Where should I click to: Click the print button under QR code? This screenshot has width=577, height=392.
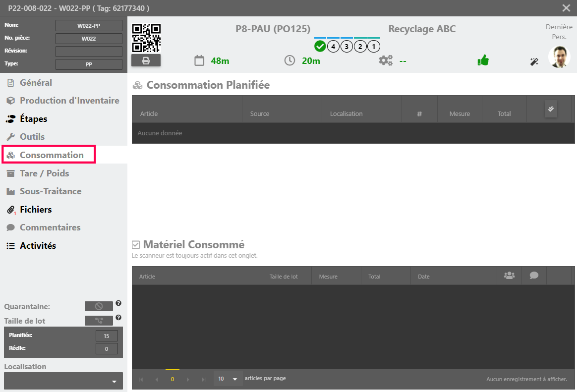pyautogui.click(x=146, y=60)
